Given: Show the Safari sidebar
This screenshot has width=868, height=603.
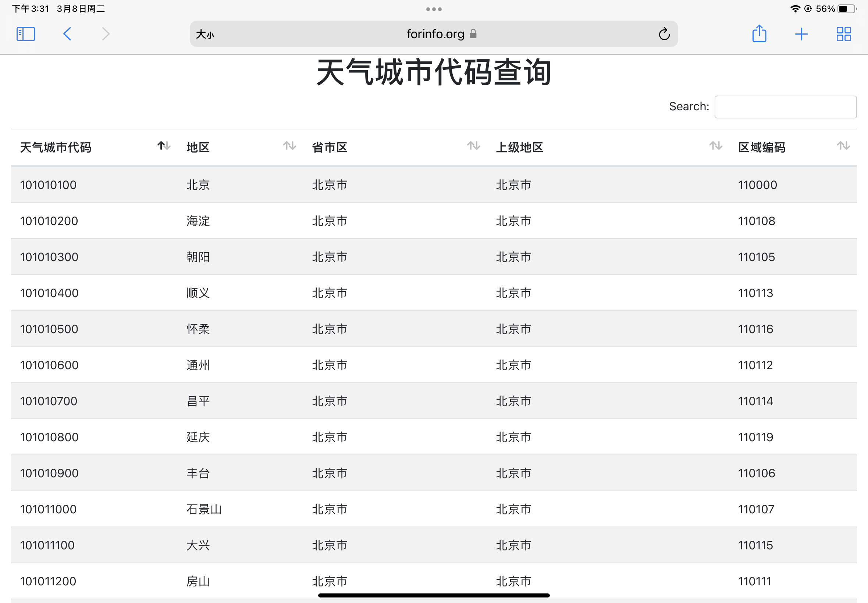Looking at the screenshot, I should (26, 34).
